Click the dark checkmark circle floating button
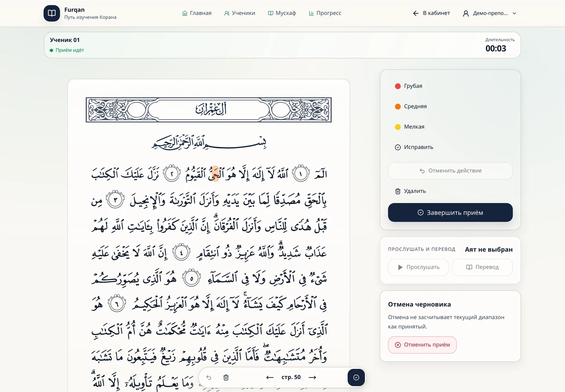This screenshot has height=392, width=565. pyautogui.click(x=356, y=377)
